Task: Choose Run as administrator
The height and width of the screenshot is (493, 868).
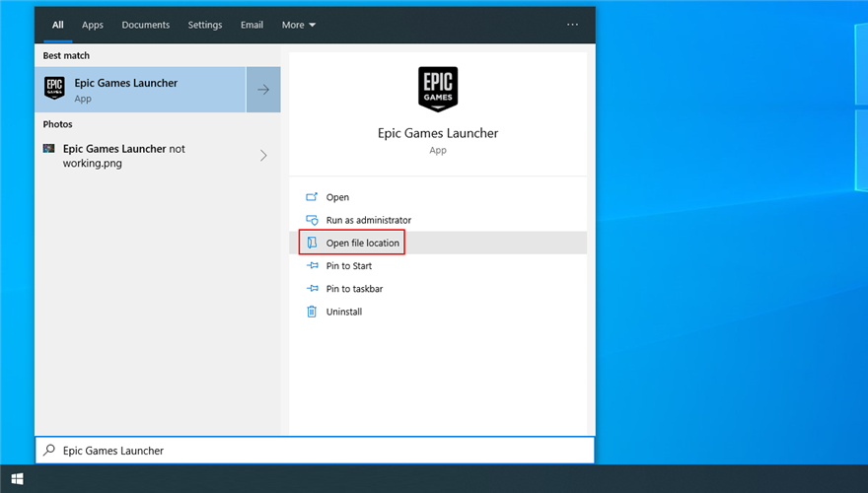Action: (437, 220)
